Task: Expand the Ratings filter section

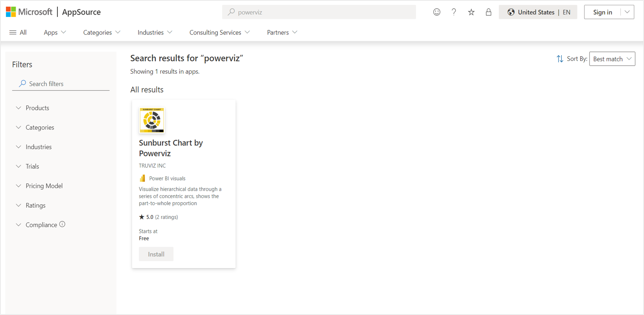Action: pyautogui.click(x=35, y=205)
